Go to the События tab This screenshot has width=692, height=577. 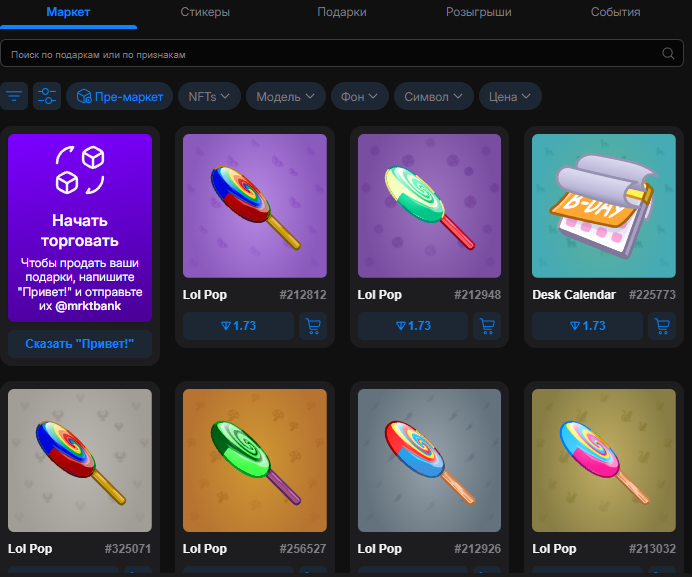point(615,13)
